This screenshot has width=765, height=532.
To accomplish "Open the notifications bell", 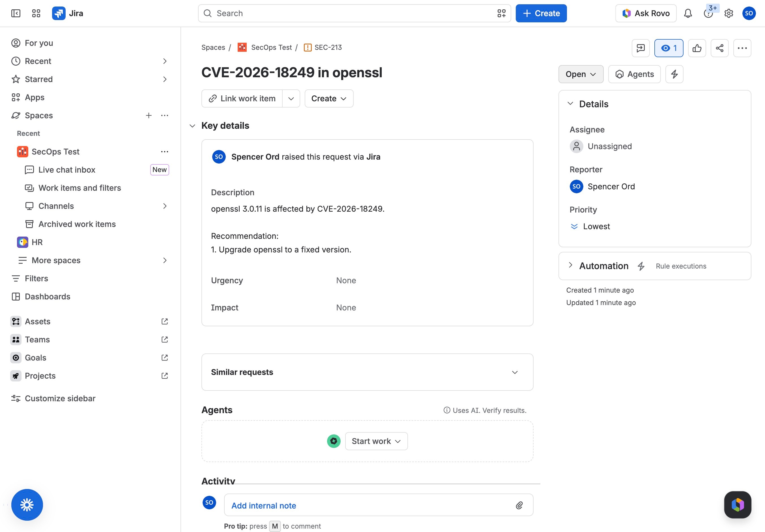I will (x=688, y=13).
